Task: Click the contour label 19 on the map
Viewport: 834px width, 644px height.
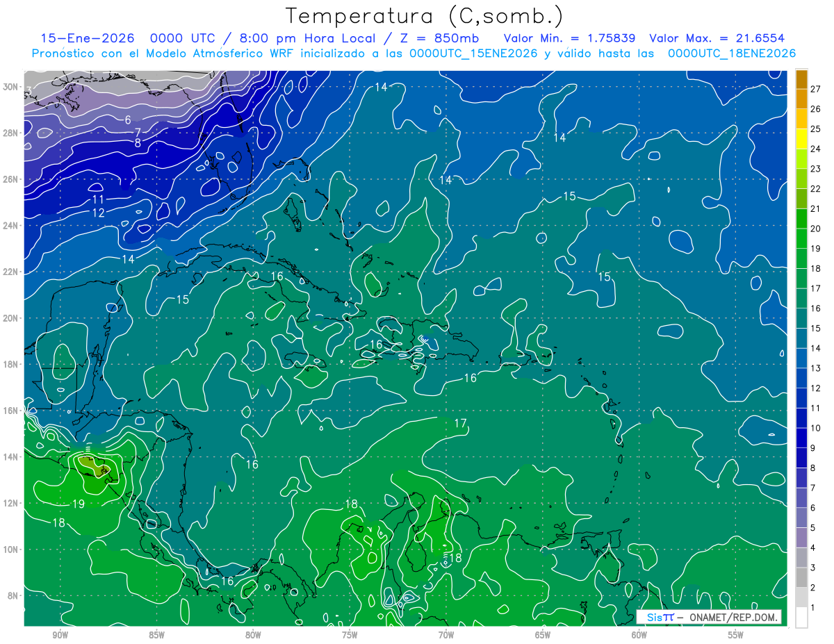Action: point(79,504)
